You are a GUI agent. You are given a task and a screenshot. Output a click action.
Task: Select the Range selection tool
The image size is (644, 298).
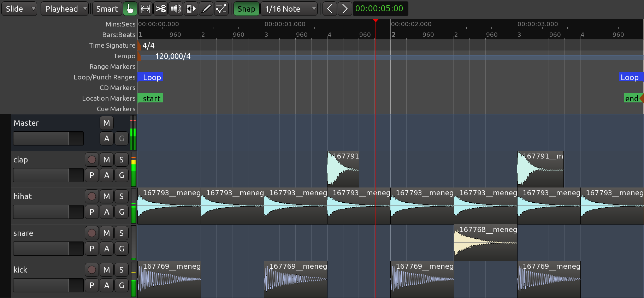145,9
